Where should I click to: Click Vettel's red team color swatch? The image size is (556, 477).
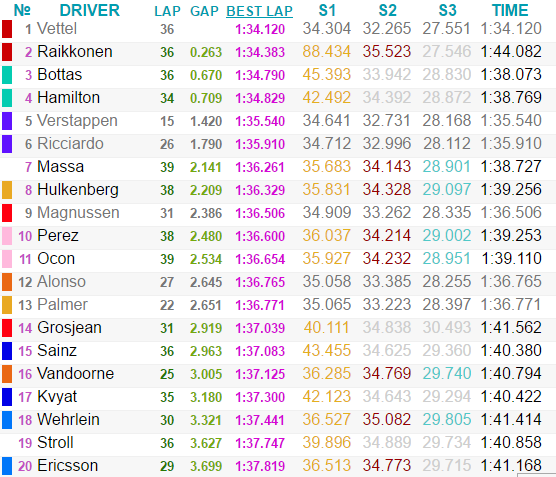[x=7, y=29]
